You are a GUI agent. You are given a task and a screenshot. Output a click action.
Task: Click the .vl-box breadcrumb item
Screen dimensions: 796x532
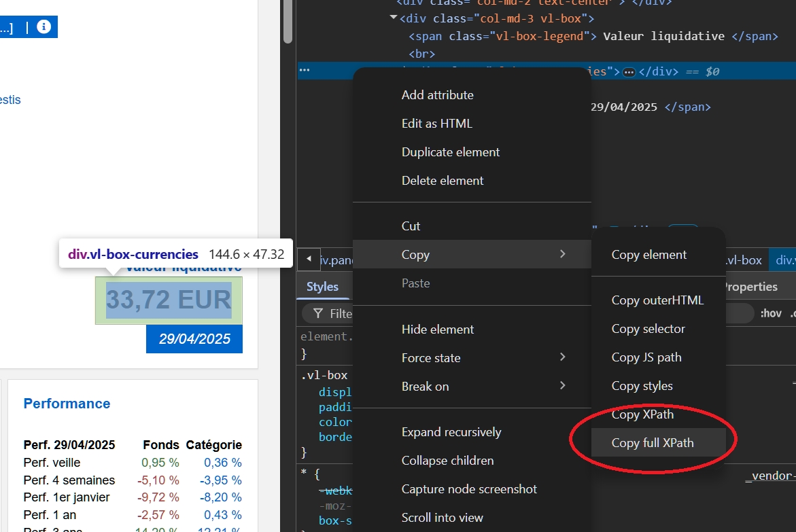point(744,260)
